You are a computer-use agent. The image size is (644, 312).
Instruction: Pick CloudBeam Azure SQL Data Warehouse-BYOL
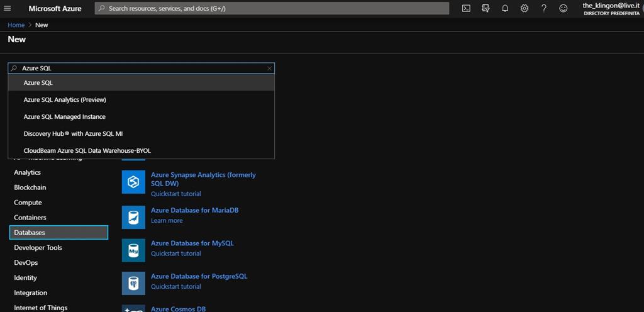pos(142,151)
